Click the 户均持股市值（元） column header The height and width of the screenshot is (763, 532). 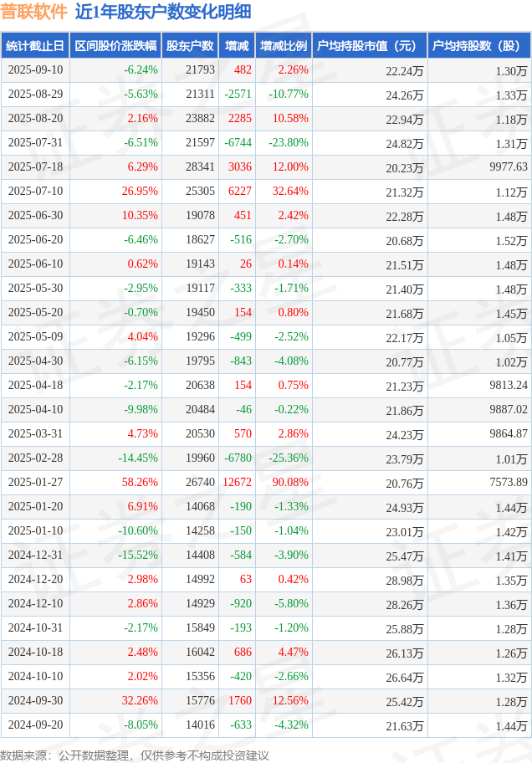tap(370, 46)
